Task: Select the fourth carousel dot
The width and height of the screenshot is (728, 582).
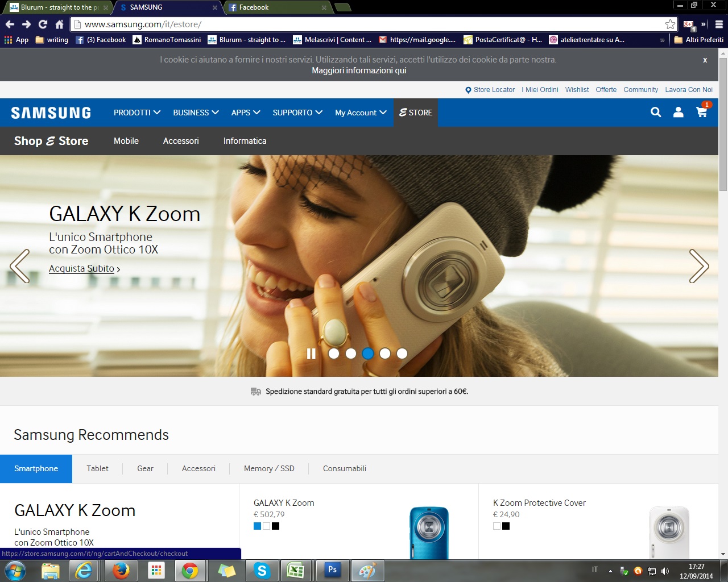Action: point(385,354)
